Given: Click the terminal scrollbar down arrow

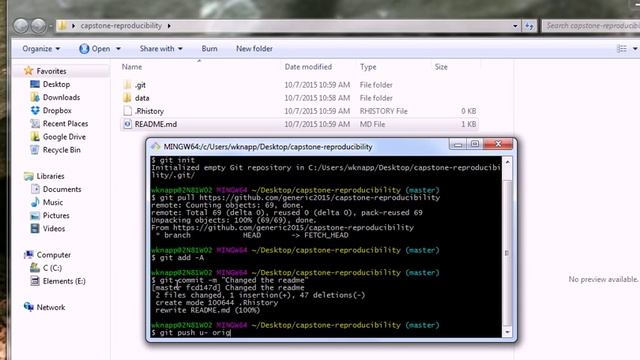Looking at the screenshot, I should point(507,332).
